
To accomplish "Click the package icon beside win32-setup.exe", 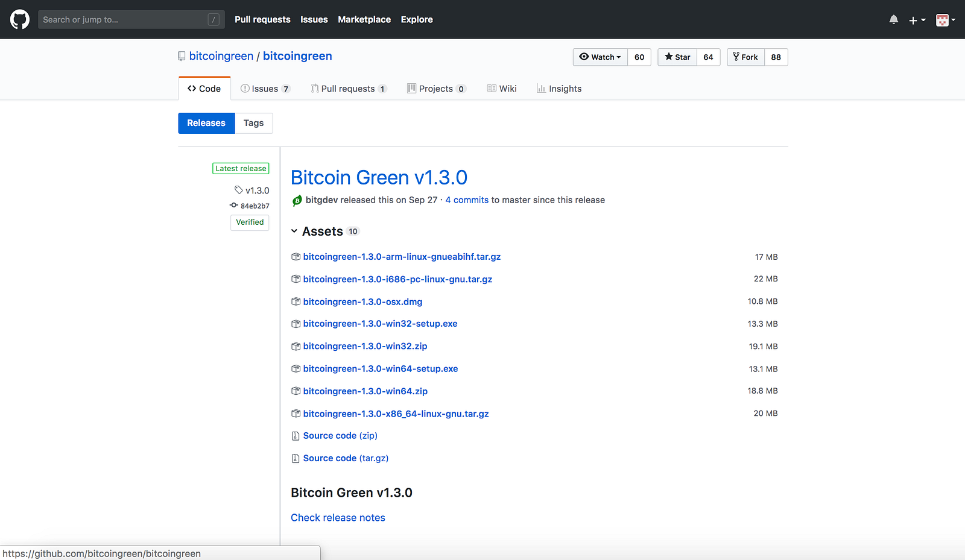I will tap(296, 324).
